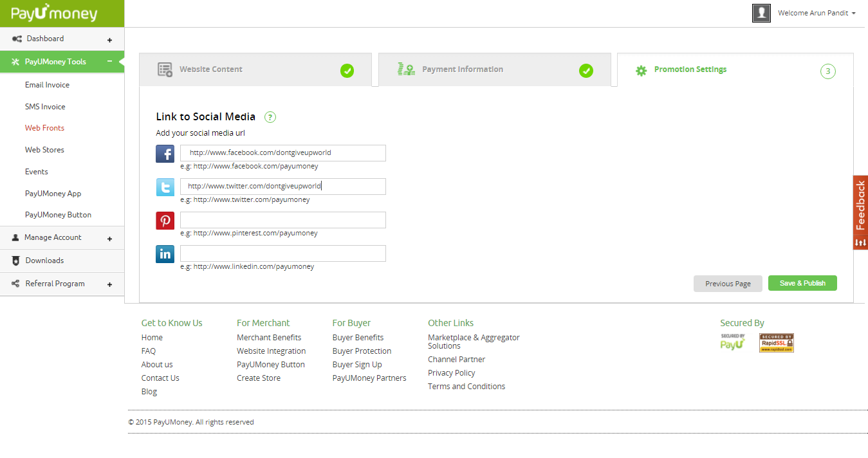The image size is (868, 458).
Task: Open the Privacy Policy link
Action: coord(452,373)
